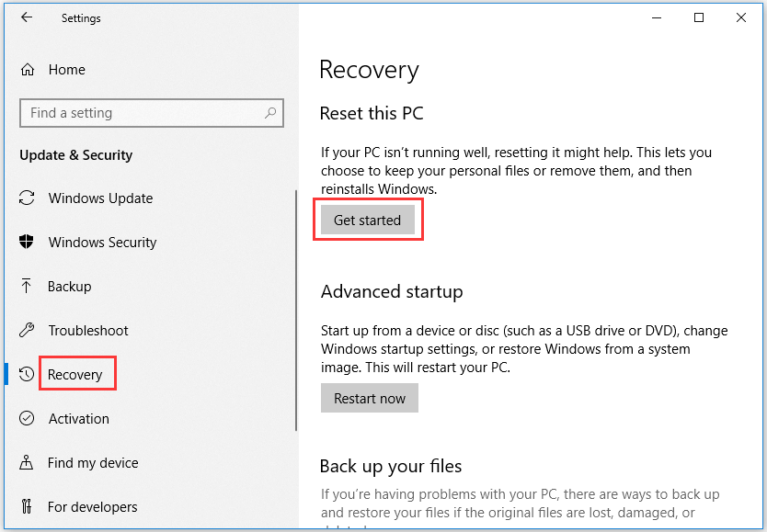Click the Recovery clock icon

point(27,374)
